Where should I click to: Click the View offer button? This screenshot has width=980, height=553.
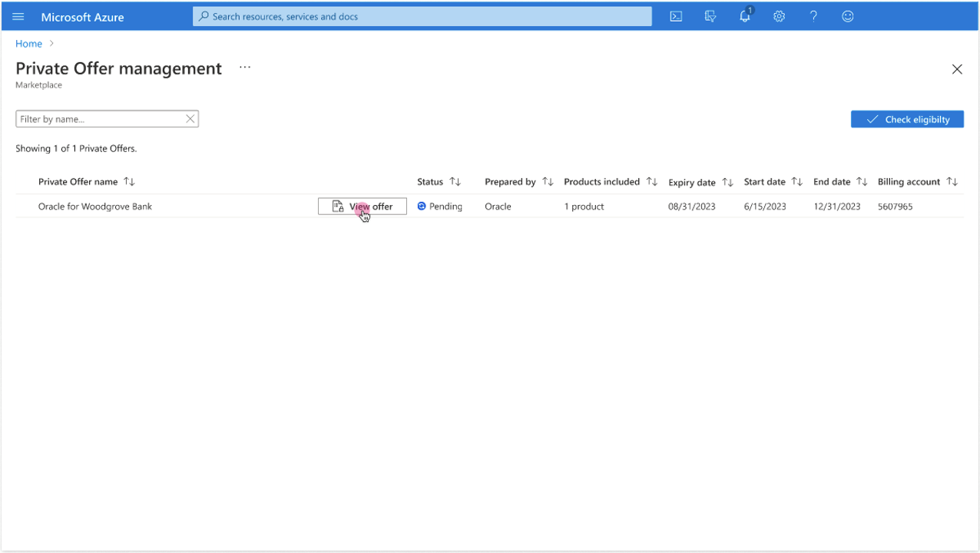point(362,206)
